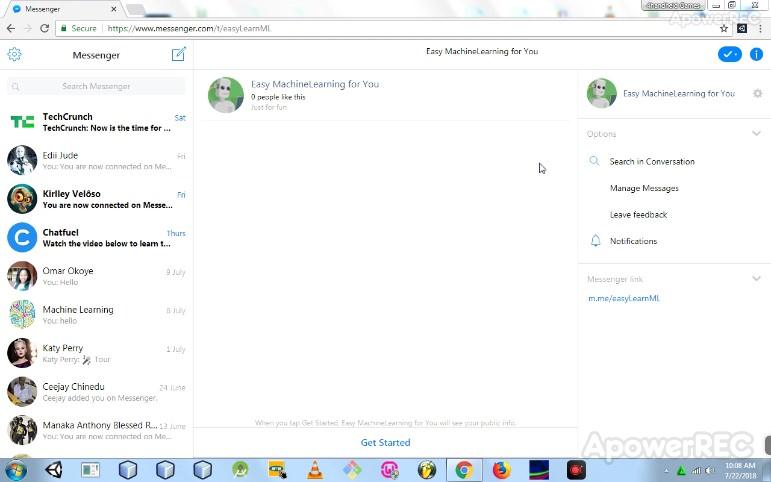Open the Chatfuel conversation

pos(96,237)
